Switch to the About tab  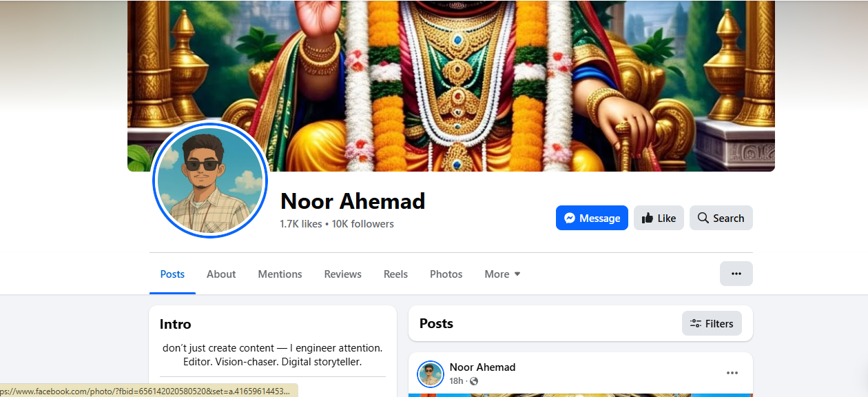click(221, 274)
